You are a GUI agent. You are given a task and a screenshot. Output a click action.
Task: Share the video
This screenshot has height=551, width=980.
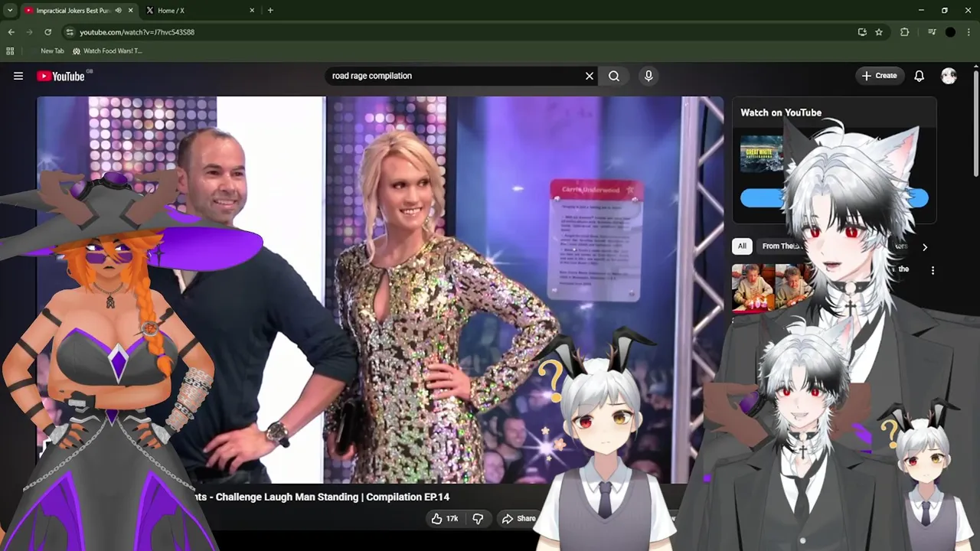click(518, 519)
